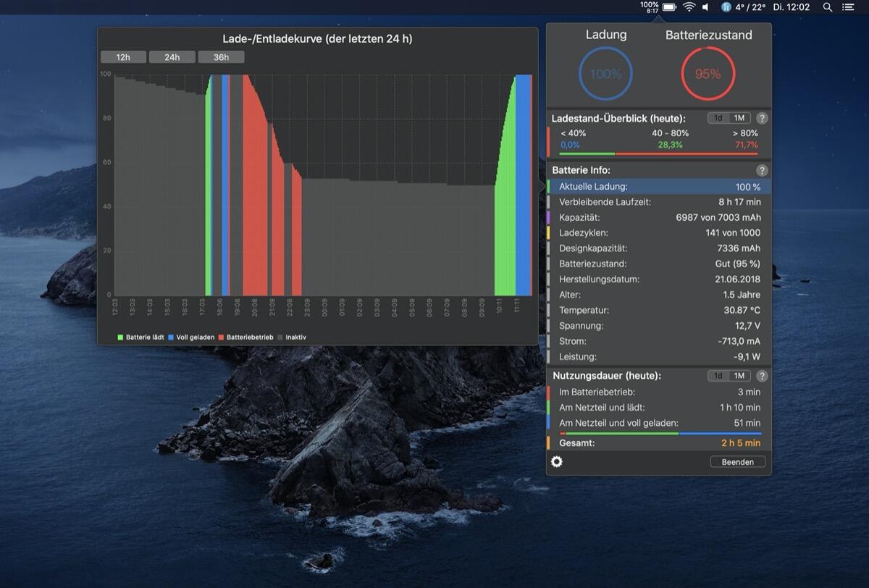Set Nutzungsdauer range to 1M
Screen dimensions: 869x588
click(739, 376)
